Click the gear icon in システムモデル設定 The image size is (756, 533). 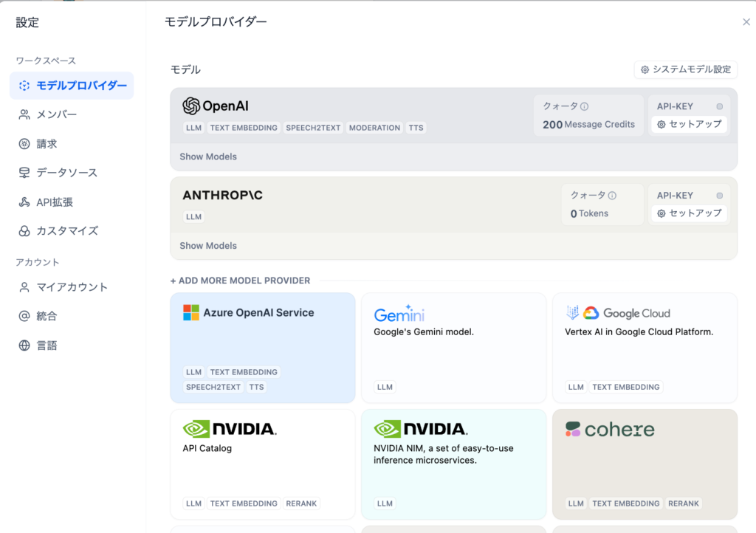[645, 70]
